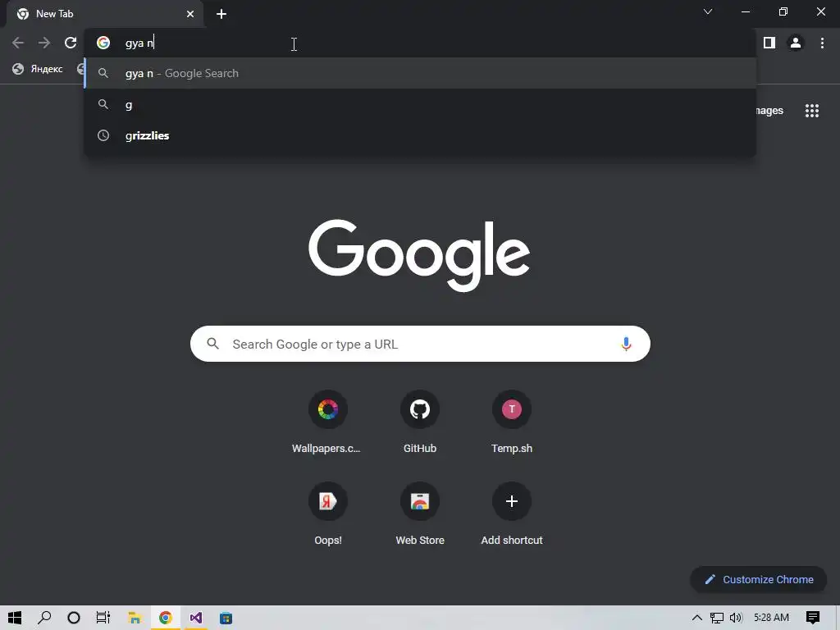840x630 pixels.
Task: Open File Explorer from taskbar
Action: coord(135,618)
